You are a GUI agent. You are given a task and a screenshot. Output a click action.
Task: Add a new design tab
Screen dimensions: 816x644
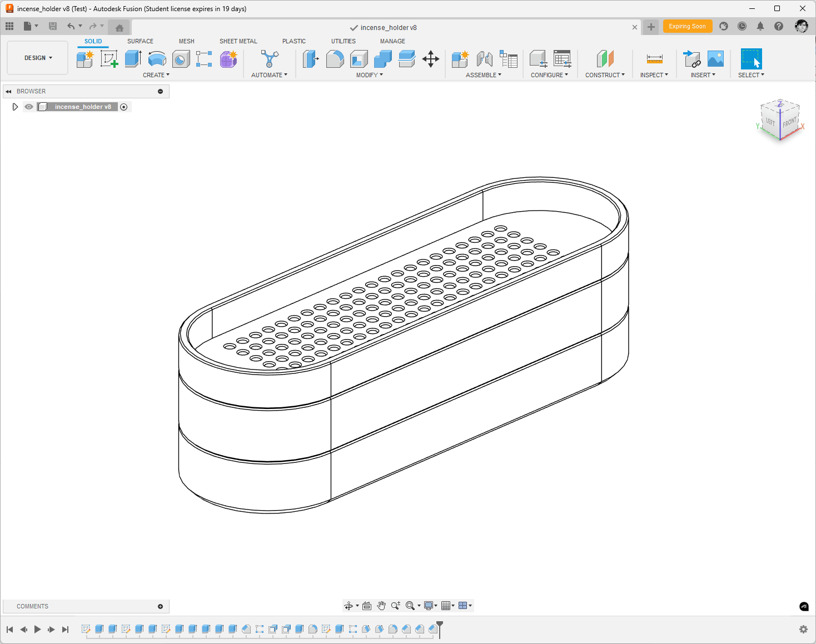pyautogui.click(x=651, y=27)
